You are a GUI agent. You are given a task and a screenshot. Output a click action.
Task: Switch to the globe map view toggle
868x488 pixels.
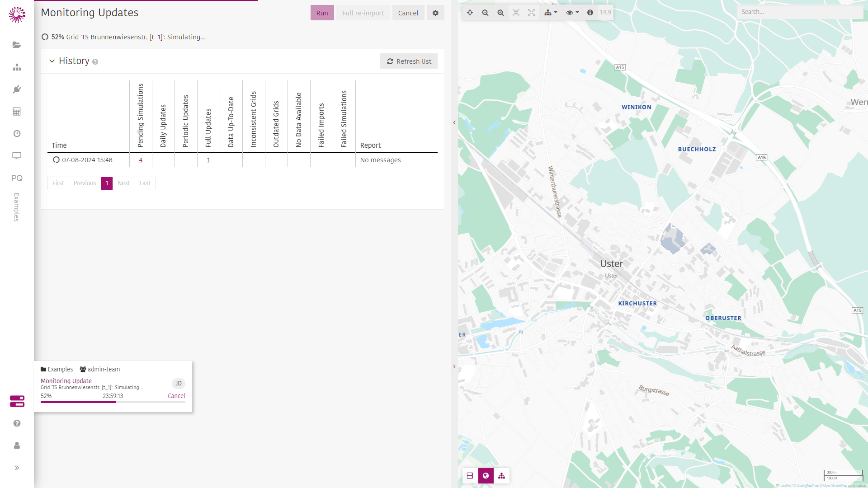tap(486, 476)
